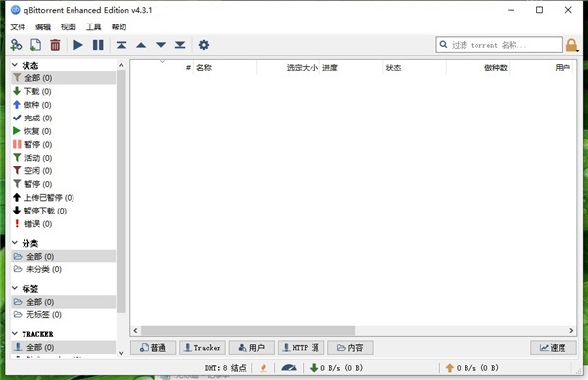The height and width of the screenshot is (380, 588).
Task: Sort by 名称 column header
Action: coord(225,68)
